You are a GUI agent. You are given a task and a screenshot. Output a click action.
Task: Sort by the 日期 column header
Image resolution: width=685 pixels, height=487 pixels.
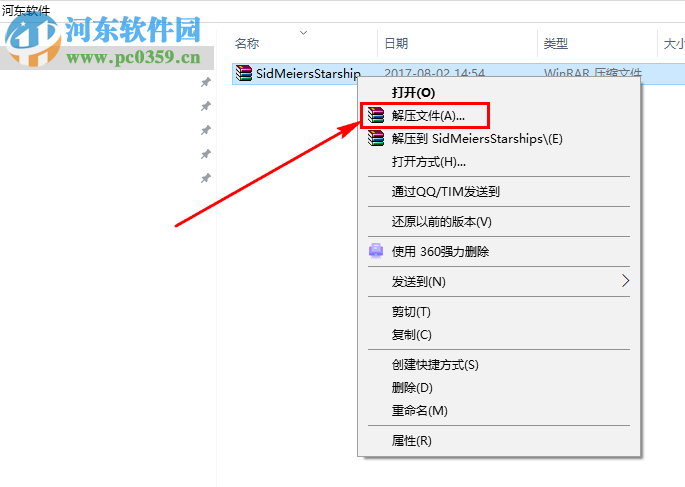point(396,43)
